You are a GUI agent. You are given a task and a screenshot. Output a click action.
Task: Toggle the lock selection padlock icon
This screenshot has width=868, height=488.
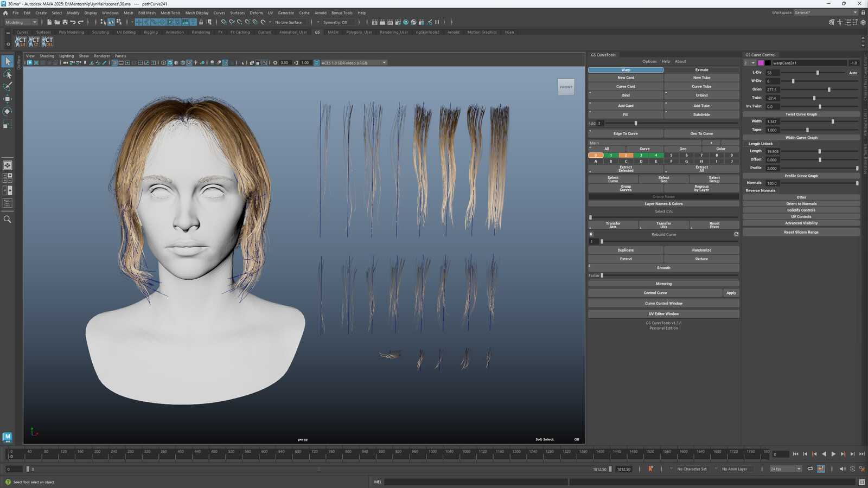click(201, 22)
